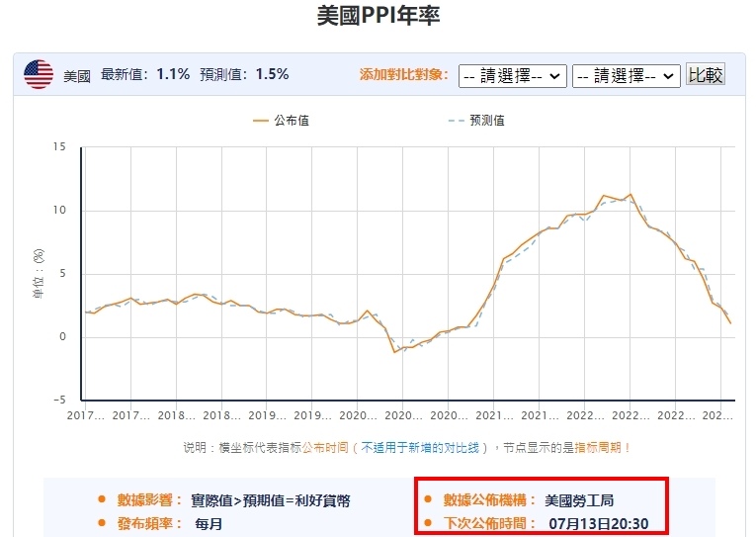Click the 07月13日20:30 release time
The image size is (756, 537).
tap(598, 523)
